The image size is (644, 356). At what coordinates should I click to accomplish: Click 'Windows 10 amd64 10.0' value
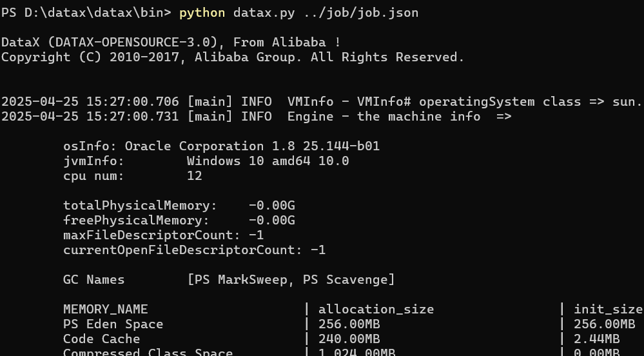[268, 161]
